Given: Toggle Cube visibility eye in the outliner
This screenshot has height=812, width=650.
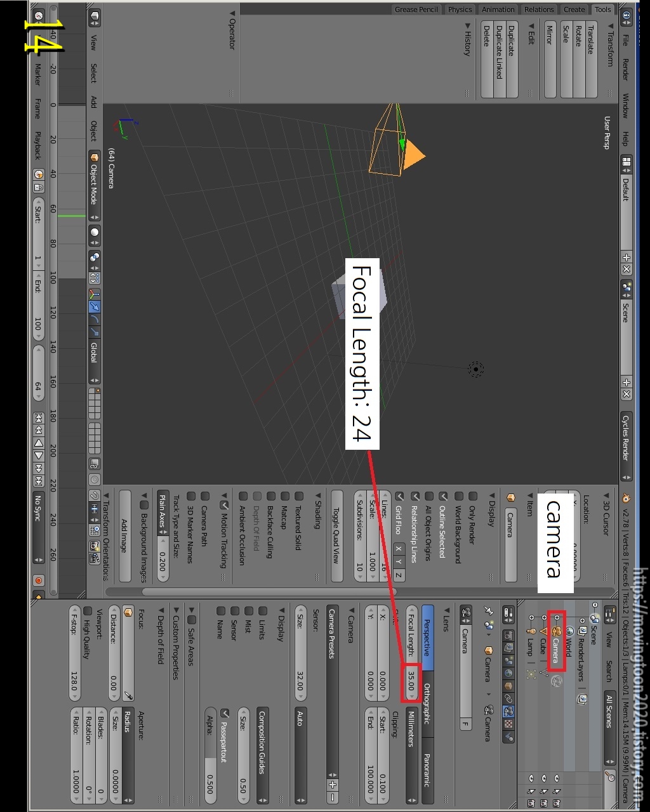Looking at the screenshot, I should (x=544, y=778).
